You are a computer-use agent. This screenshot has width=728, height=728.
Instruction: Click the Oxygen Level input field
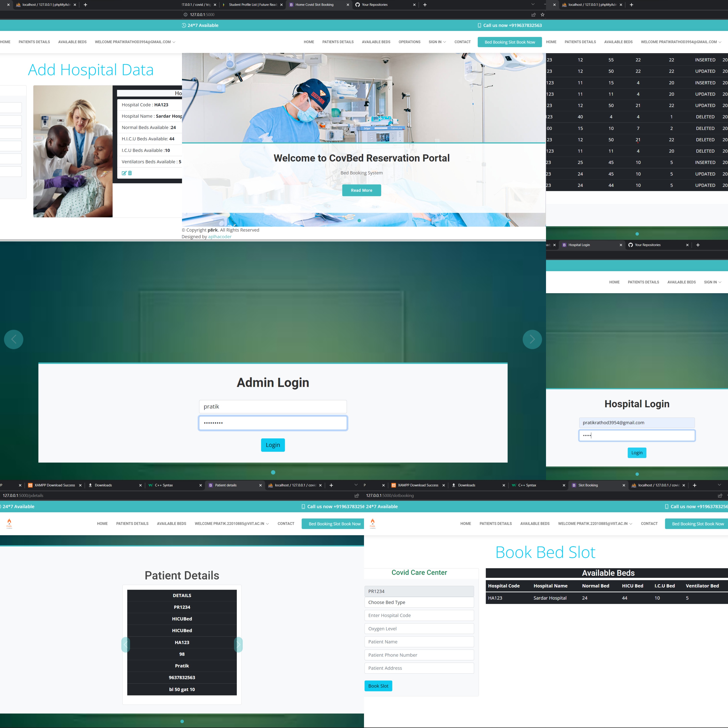pos(419,629)
